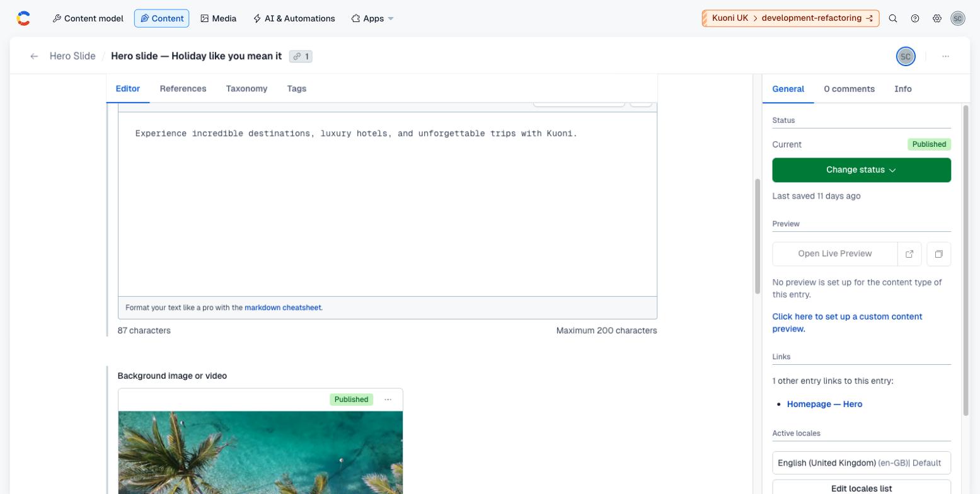Click the entry title Hero slide — Holiday like you mean it
Image resolution: width=980 pixels, height=494 pixels.
[196, 56]
